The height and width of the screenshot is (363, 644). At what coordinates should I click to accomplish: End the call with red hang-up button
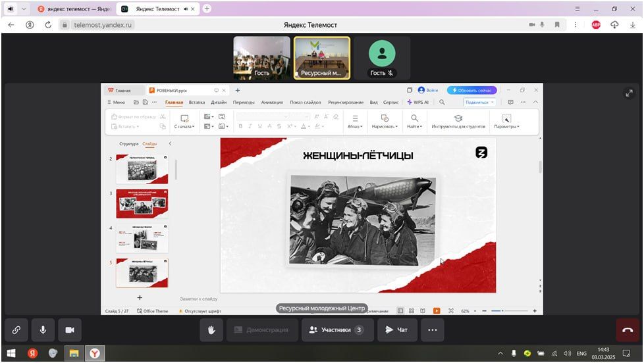pos(627,329)
